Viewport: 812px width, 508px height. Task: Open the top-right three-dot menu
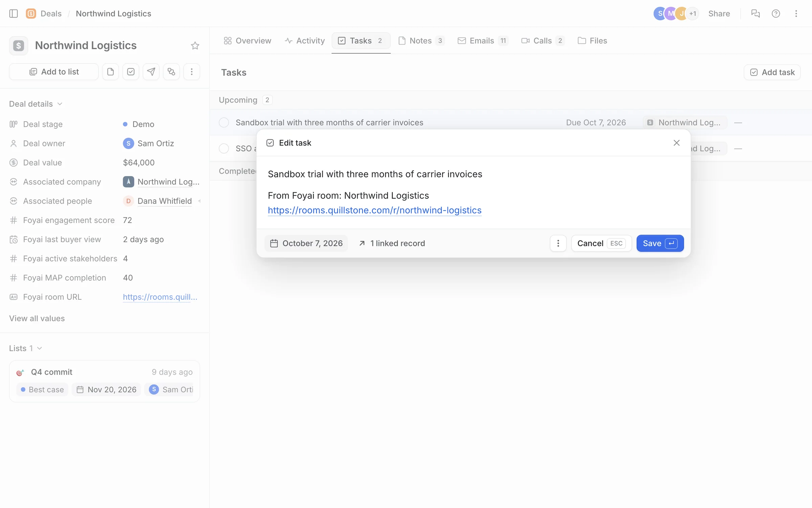tap(796, 14)
